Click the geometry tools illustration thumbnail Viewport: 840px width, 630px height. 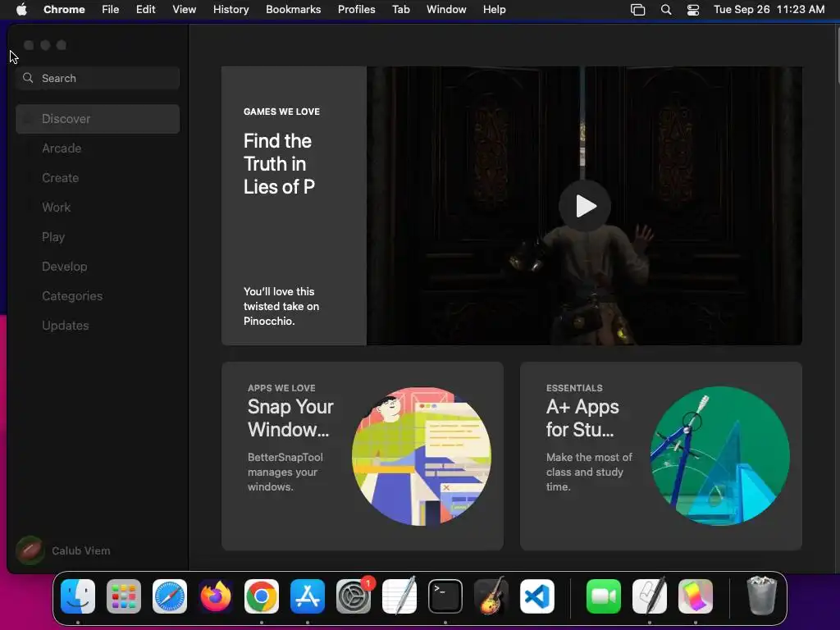[x=720, y=456]
